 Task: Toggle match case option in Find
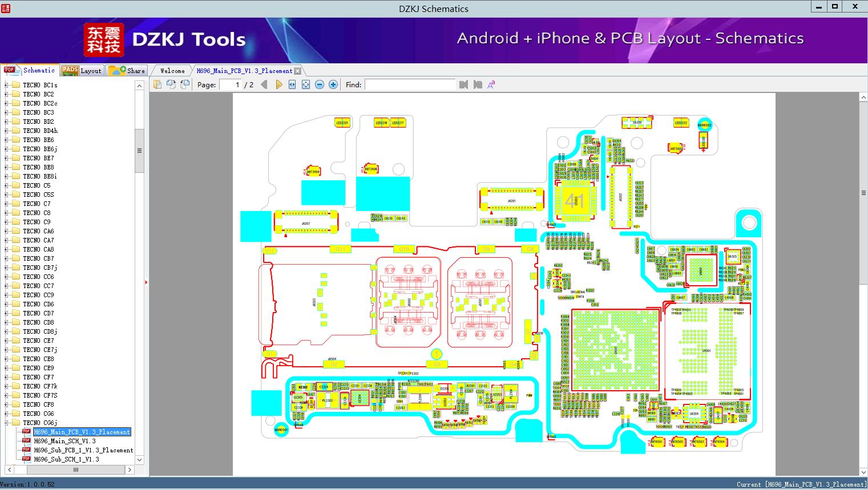[x=491, y=84]
